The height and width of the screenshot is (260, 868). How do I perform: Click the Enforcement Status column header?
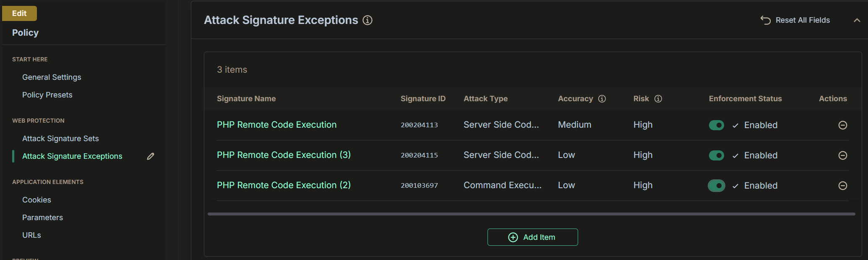[745, 99]
